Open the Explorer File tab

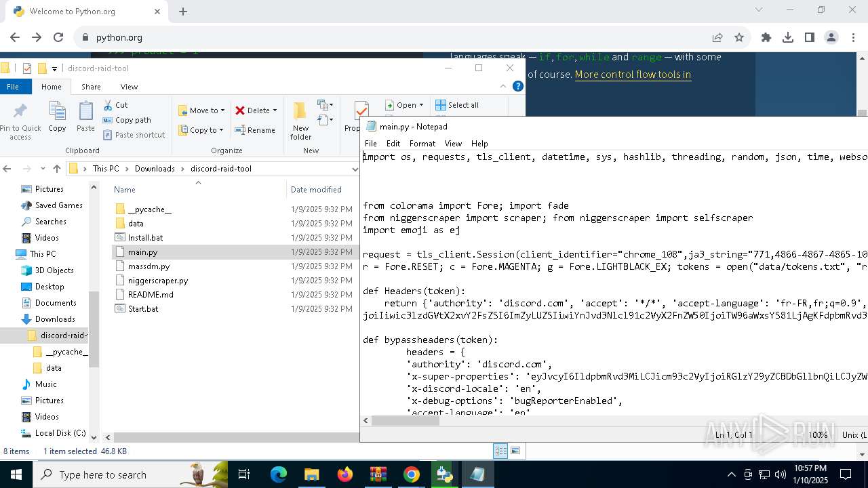point(13,87)
